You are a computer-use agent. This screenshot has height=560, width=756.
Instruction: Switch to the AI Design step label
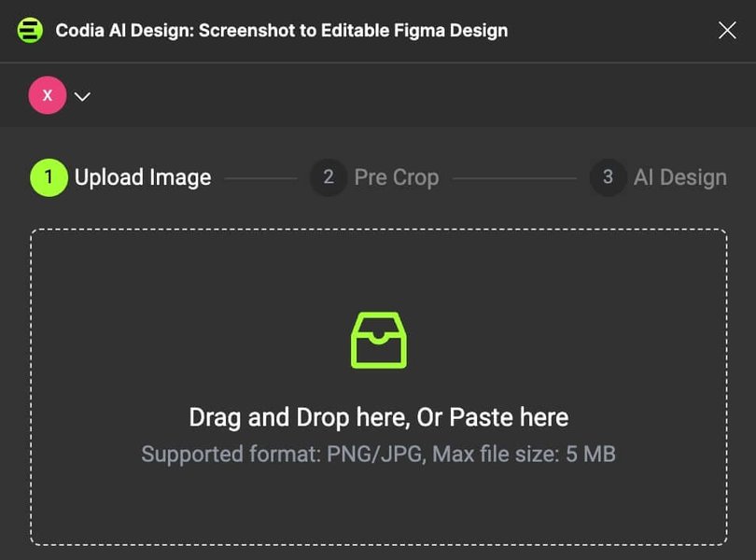(x=679, y=177)
